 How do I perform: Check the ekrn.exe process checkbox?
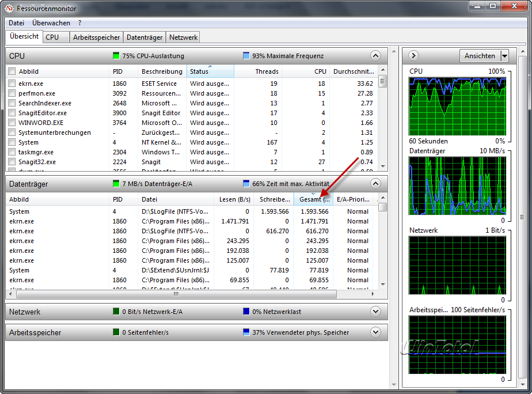pos(12,84)
